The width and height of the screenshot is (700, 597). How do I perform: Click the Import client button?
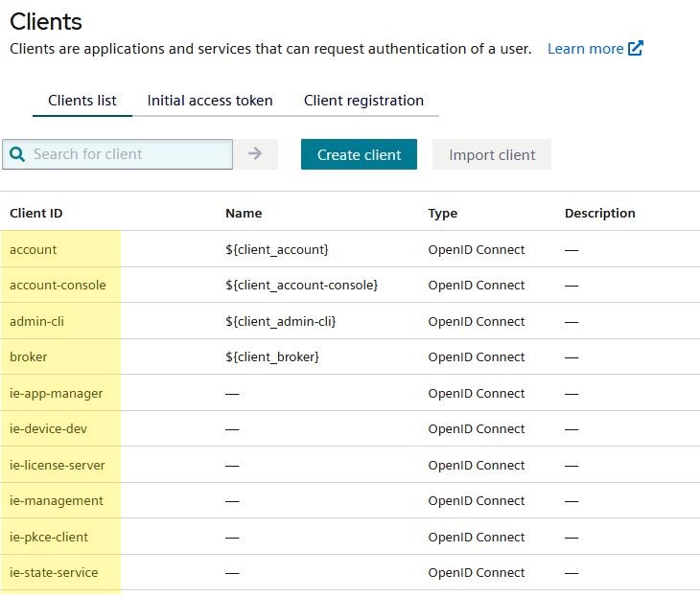coord(492,154)
